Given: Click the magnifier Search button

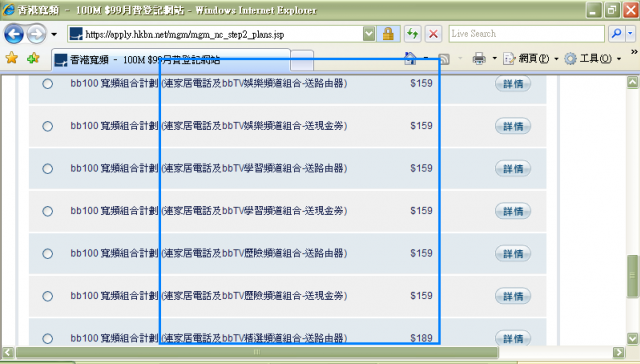Looking at the screenshot, I should point(616,34).
